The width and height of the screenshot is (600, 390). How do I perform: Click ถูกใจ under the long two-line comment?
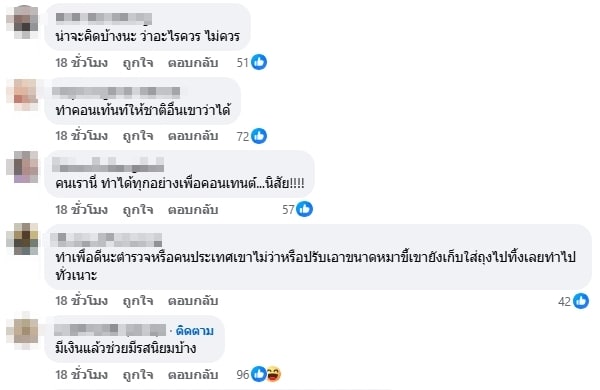(138, 301)
